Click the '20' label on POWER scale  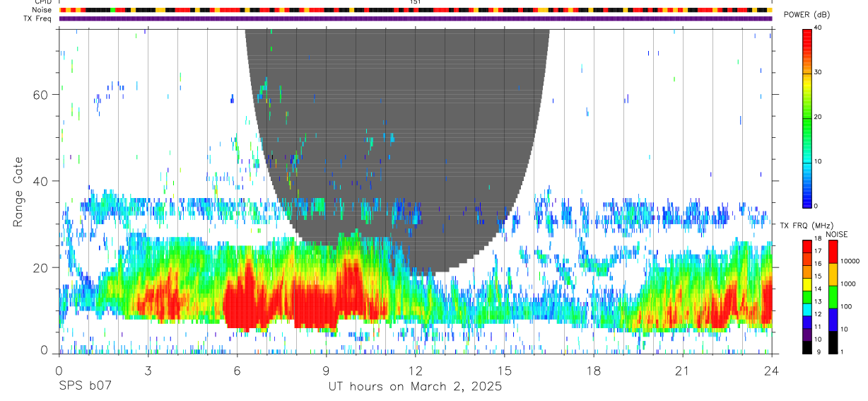[x=818, y=117]
